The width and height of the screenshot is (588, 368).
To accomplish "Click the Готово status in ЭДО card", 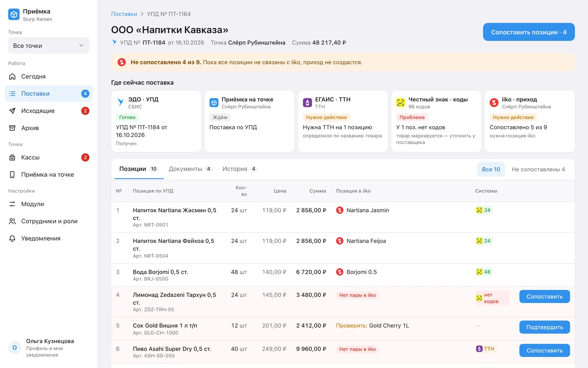I will (x=128, y=117).
